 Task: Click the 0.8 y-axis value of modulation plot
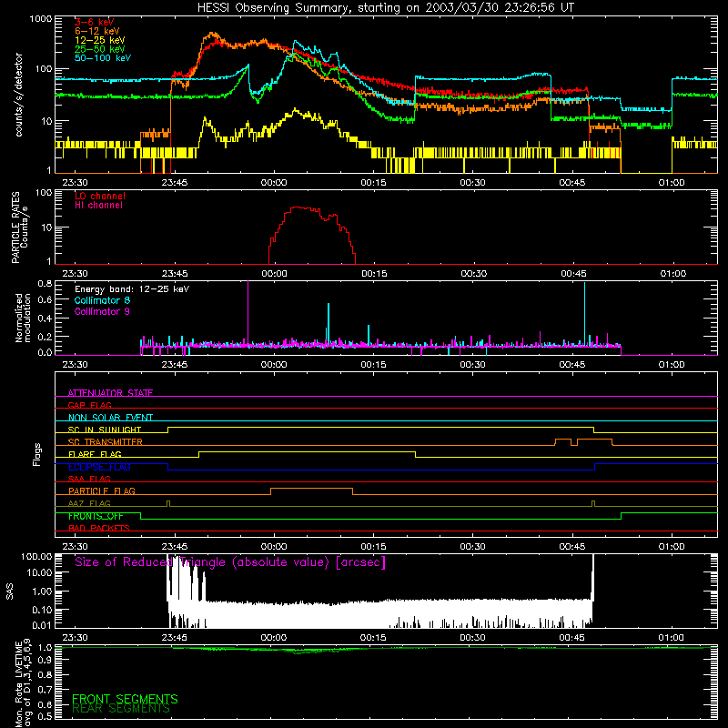click(x=45, y=284)
